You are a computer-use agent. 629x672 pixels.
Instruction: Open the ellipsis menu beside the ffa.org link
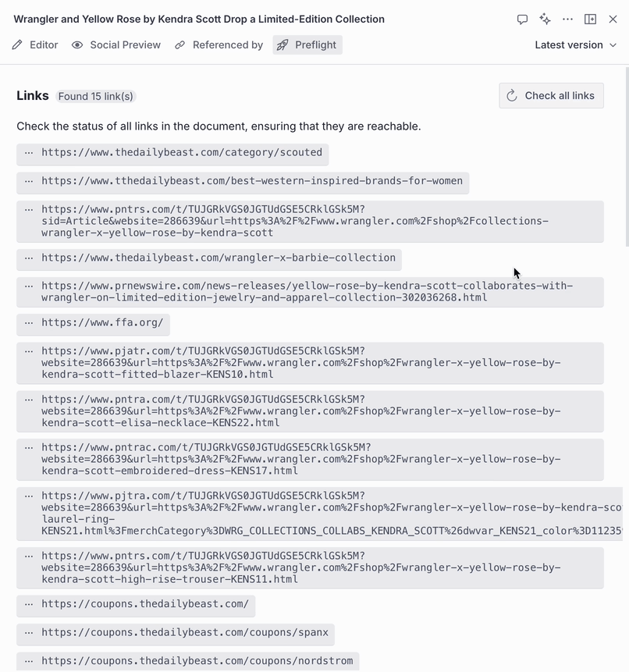(x=29, y=323)
